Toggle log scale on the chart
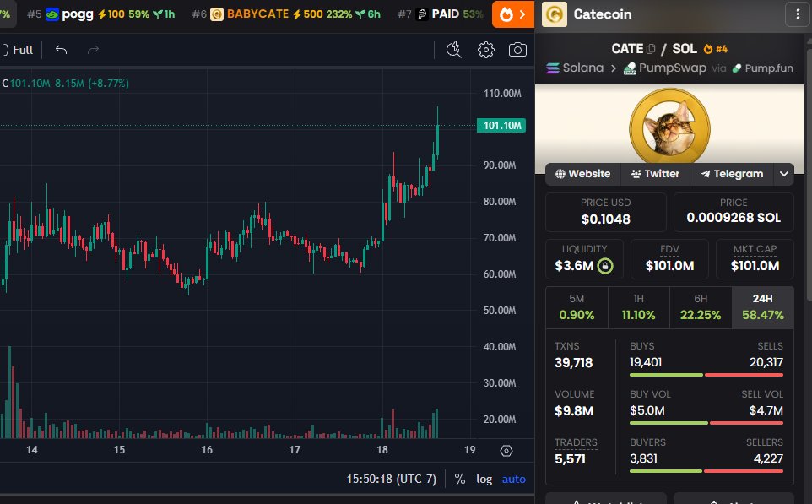 click(484, 480)
